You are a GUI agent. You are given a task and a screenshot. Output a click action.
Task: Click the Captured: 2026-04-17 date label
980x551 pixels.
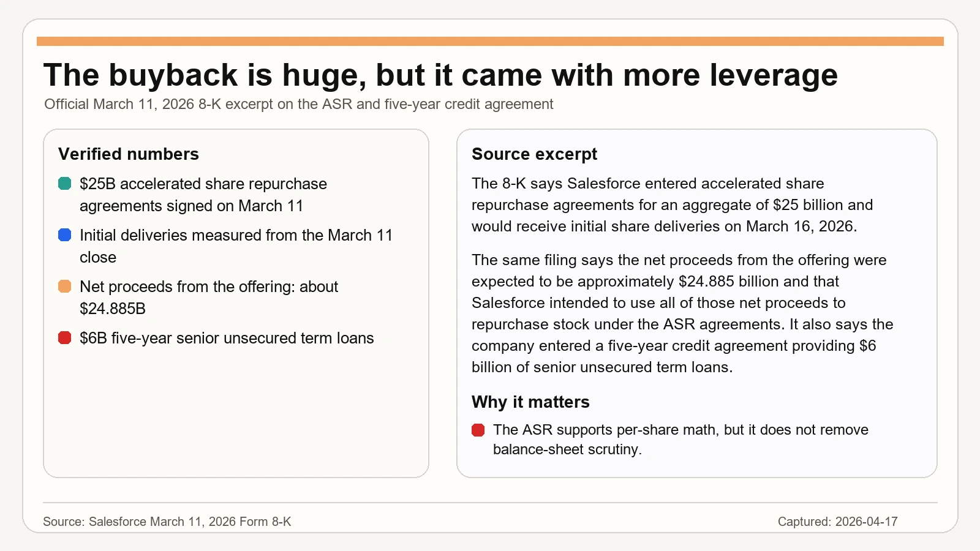point(837,522)
